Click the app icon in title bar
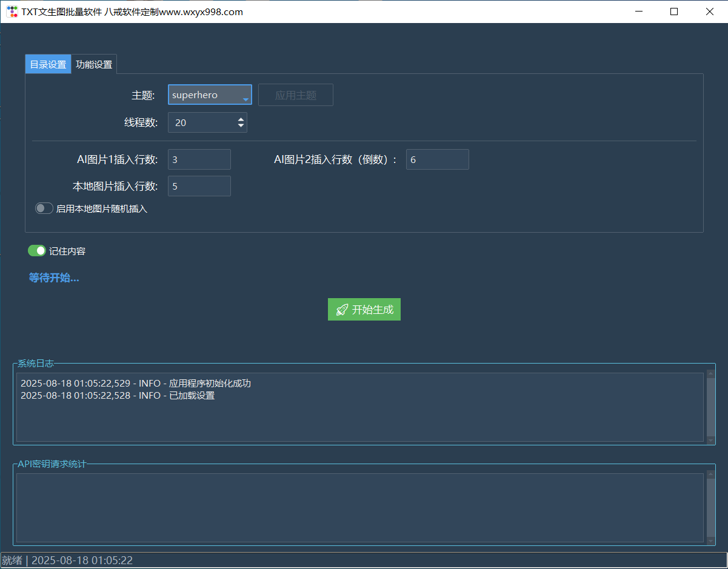Screen dimensions: 728x569 (12, 12)
